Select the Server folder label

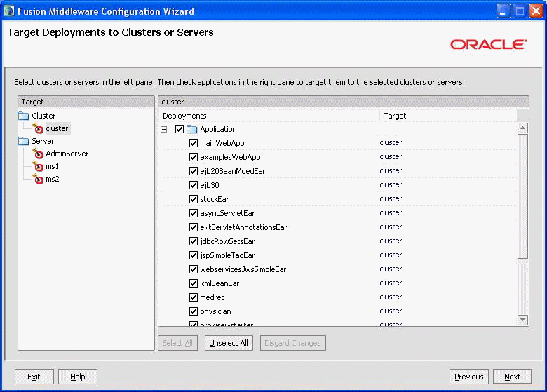click(43, 141)
